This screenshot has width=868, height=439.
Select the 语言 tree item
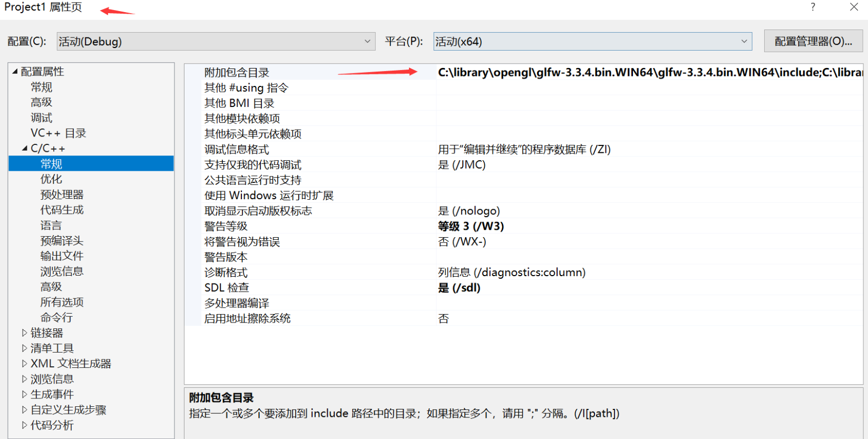click(51, 225)
